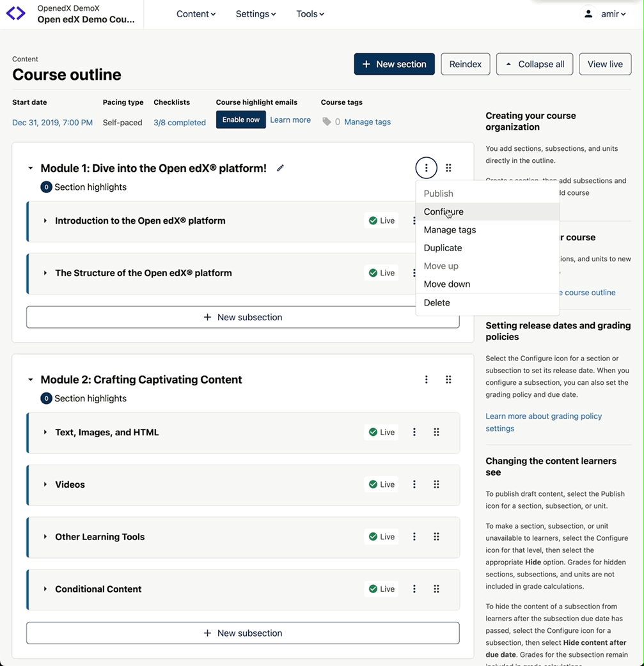Expand the Videos subsection
Viewport: 644px width, 666px height.
pos(45,484)
